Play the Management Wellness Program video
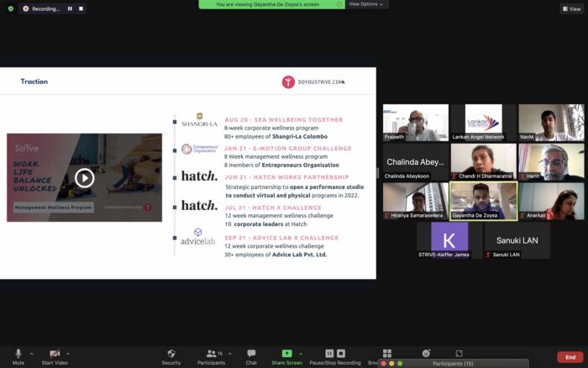Viewport: 588px width, 368px height. (84, 177)
